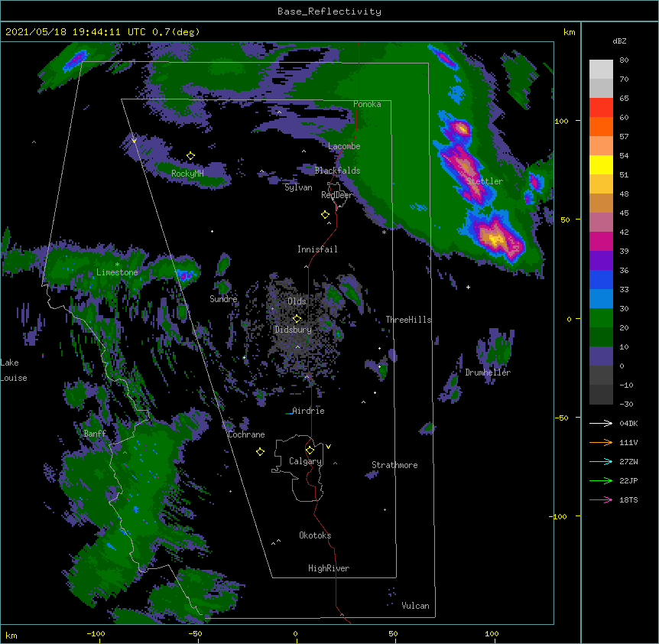
Task: Click the Limestone label
Action: pos(117,272)
